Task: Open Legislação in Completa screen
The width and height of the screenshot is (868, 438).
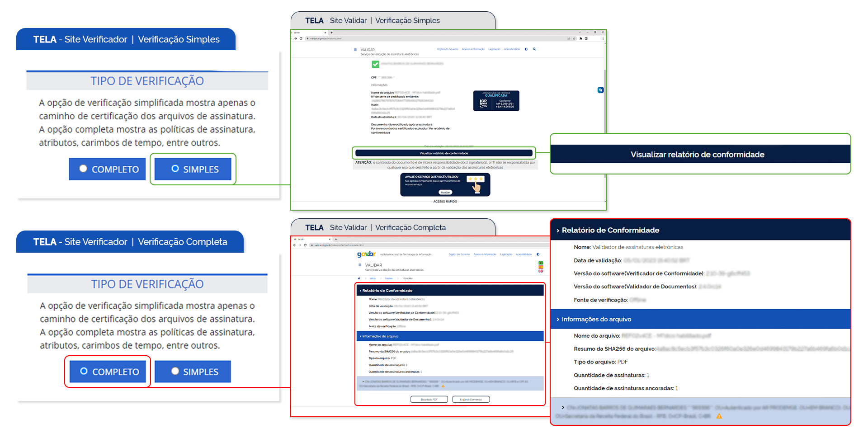Action: click(x=506, y=254)
